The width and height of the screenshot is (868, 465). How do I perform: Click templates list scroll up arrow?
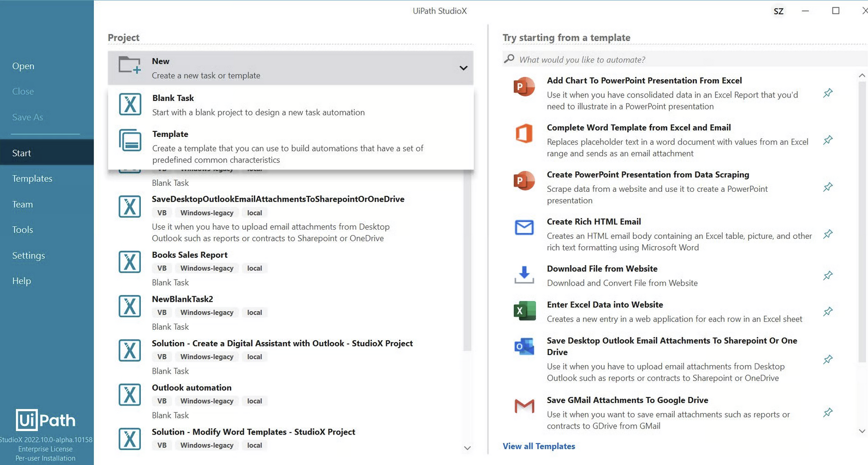click(862, 75)
